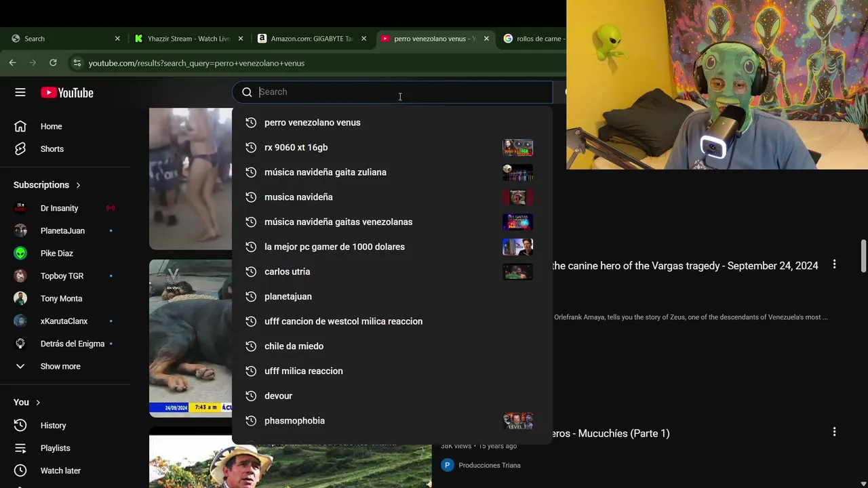
Task: Select suggestion 'phasmophobia'
Action: pos(392,421)
